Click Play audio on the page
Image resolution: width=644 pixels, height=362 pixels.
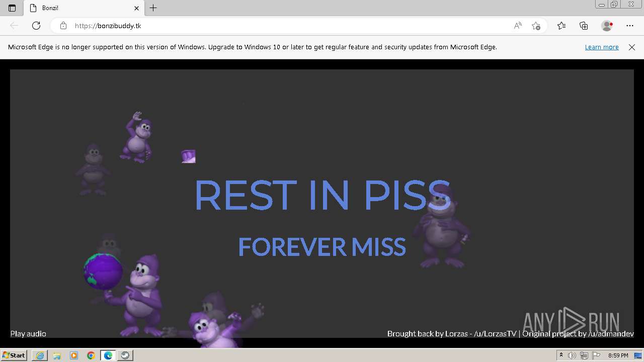point(28,334)
